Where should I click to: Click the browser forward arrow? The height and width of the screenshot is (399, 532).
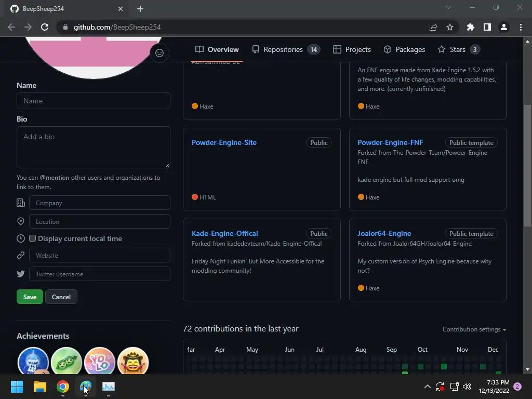(28, 27)
